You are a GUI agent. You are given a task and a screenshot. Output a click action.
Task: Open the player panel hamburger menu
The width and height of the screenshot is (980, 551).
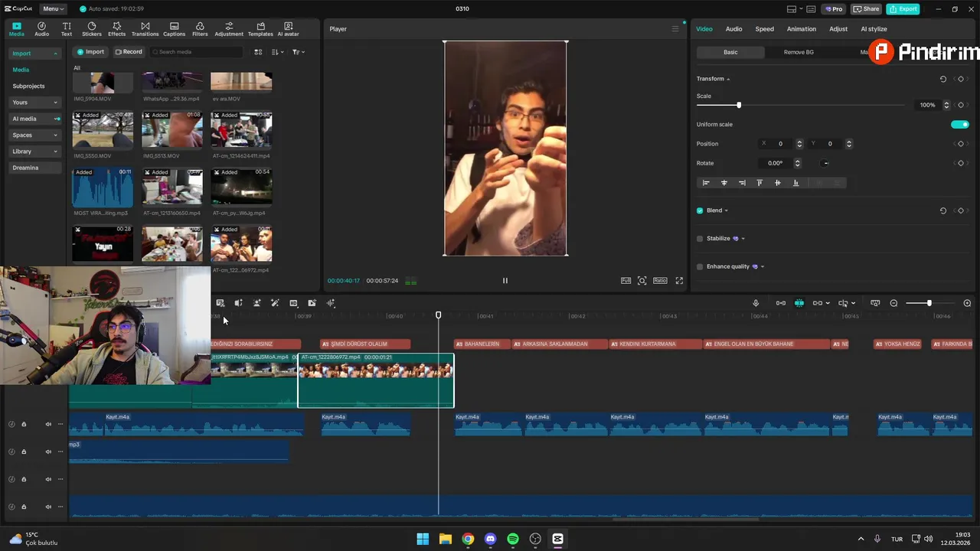click(x=675, y=29)
